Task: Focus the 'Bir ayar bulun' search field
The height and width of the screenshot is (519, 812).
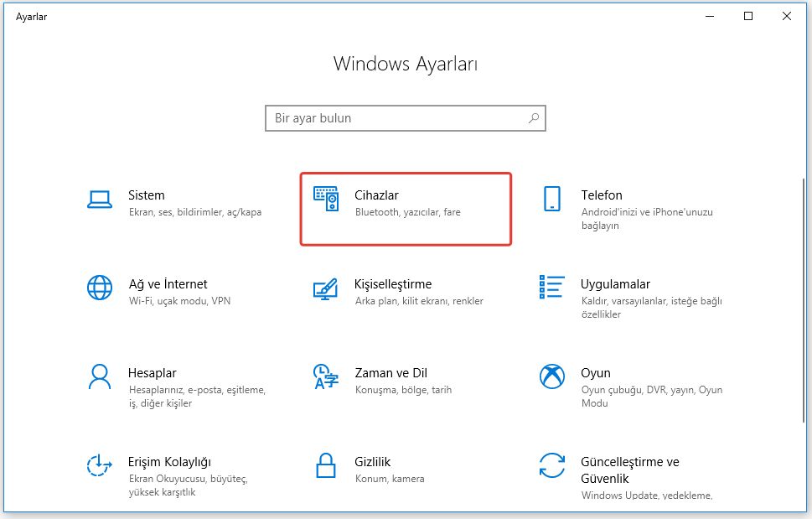Action: pos(394,118)
